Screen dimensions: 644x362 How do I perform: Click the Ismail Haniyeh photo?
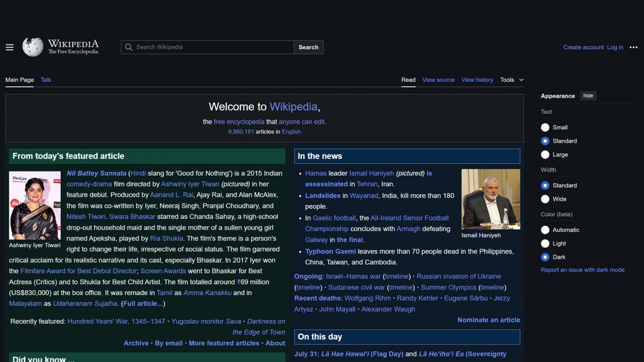click(490, 199)
